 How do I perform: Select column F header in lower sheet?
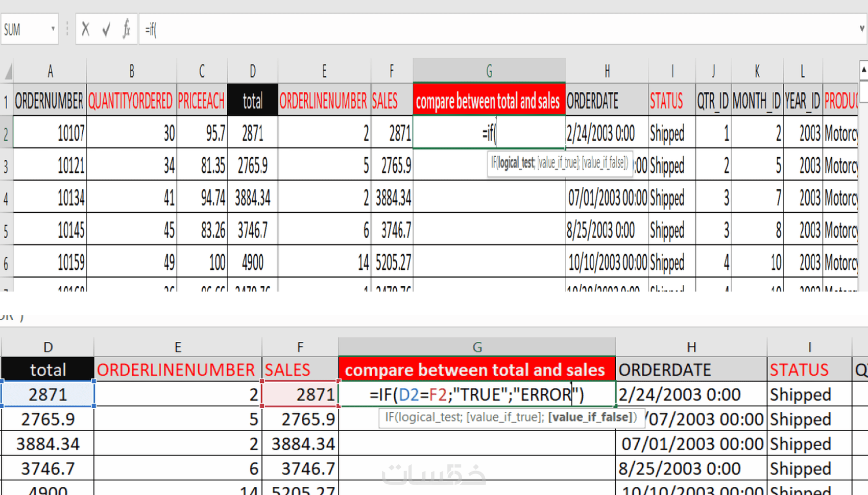pyautogui.click(x=300, y=347)
